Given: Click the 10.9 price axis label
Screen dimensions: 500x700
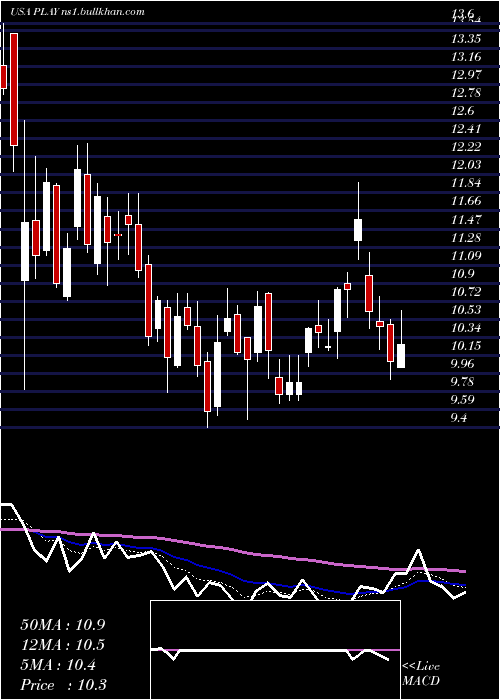Looking at the screenshot, I should pos(462,274).
